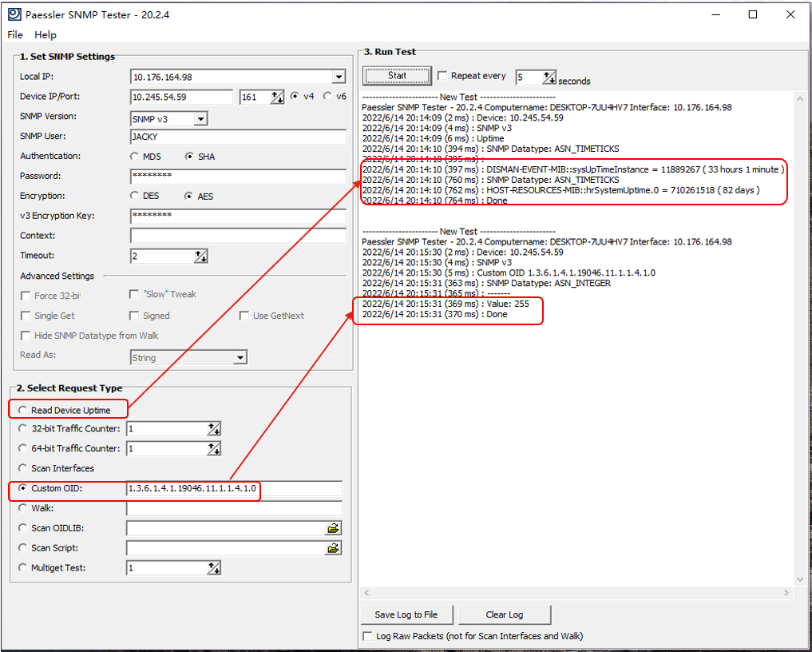Screen dimensions: 812x652
Task: Enable Log Raw Packets checkbox
Action: click(x=368, y=636)
